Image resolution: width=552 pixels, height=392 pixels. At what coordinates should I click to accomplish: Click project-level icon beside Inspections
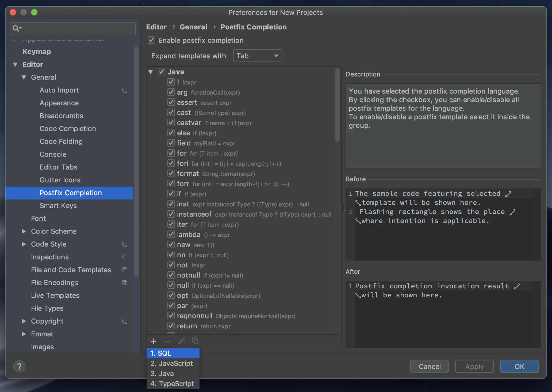point(125,257)
